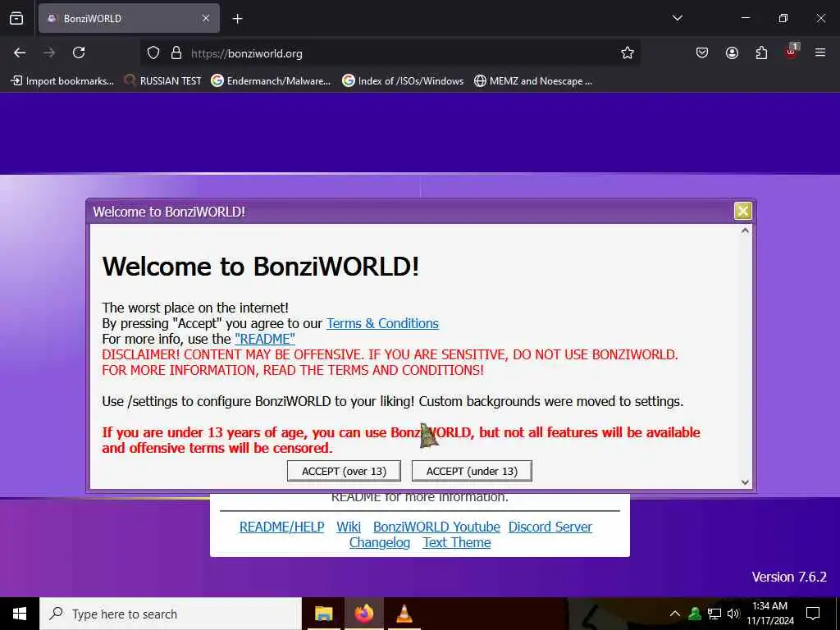
Task: Click dialog scrollbar down arrow
Action: click(745, 482)
